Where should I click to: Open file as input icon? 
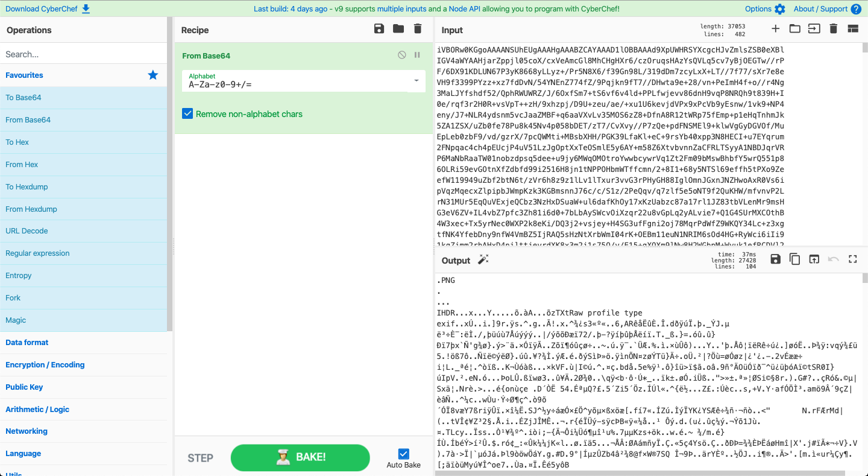[x=814, y=29]
